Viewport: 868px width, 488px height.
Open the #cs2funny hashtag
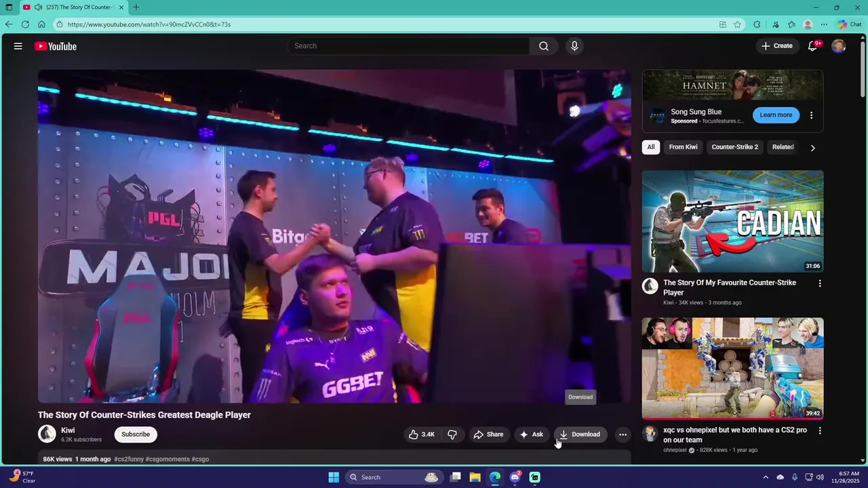[129, 459]
